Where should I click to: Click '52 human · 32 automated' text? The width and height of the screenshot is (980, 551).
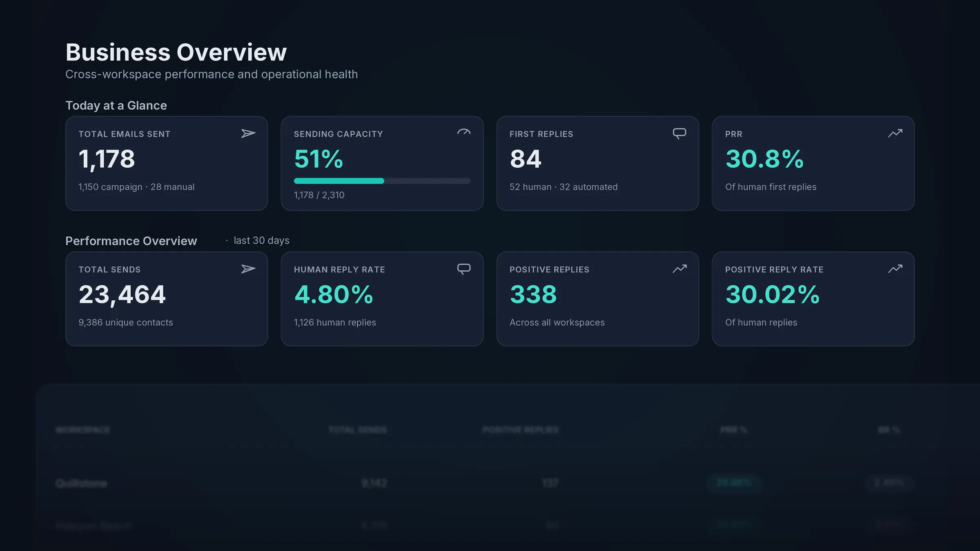(x=563, y=187)
